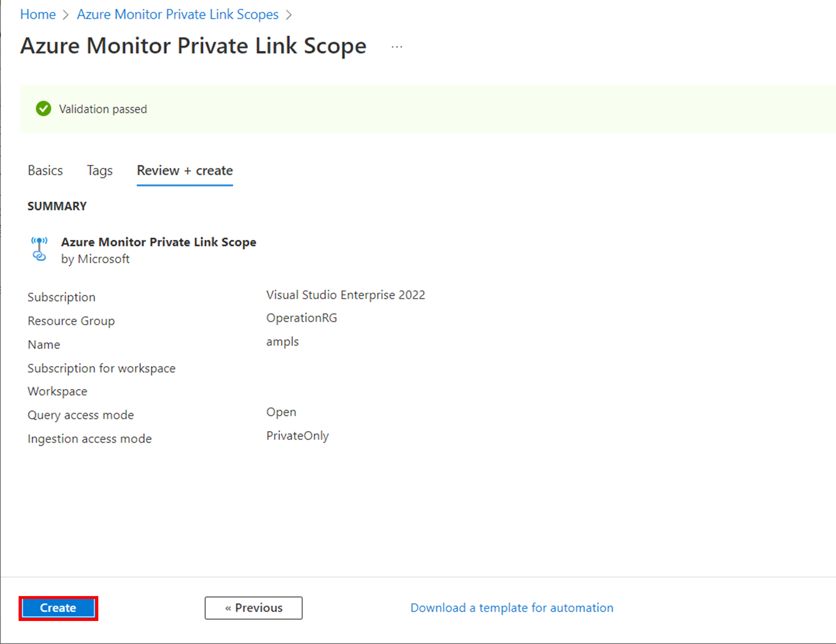Select the Review + create tab
This screenshot has height=644, width=836.
coord(184,170)
